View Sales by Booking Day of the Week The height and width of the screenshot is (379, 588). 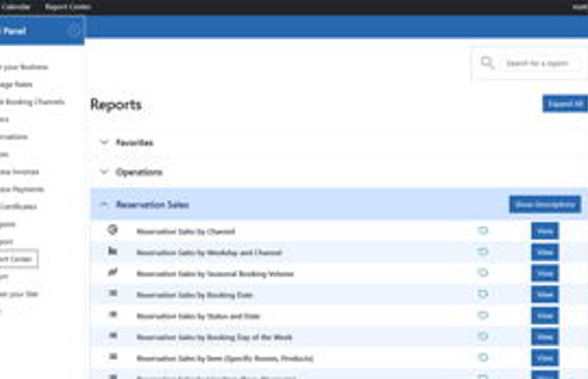545,336
